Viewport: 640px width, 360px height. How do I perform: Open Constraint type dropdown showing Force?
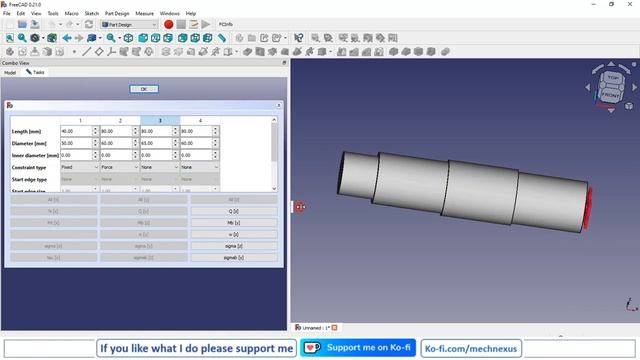tap(120, 167)
